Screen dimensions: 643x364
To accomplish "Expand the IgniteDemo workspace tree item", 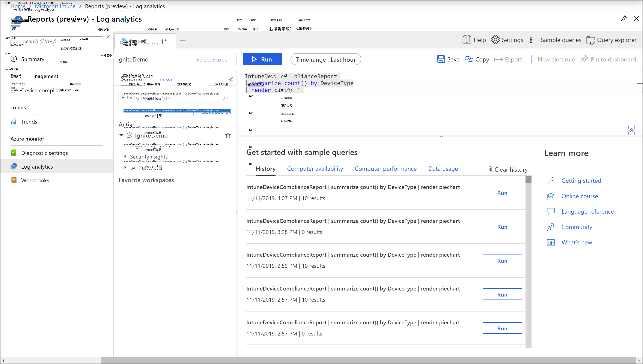I will pos(121,135).
